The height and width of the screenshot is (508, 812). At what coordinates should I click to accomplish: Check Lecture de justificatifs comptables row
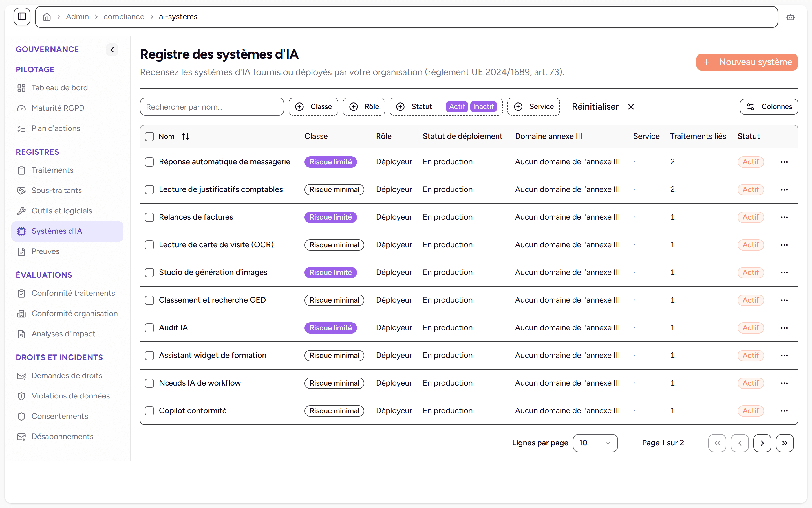[149, 189]
